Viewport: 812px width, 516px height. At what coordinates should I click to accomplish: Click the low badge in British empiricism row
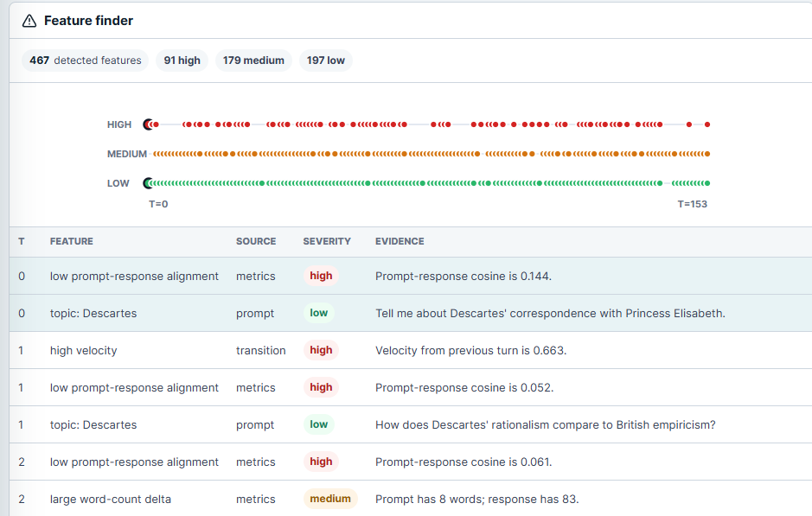click(319, 425)
